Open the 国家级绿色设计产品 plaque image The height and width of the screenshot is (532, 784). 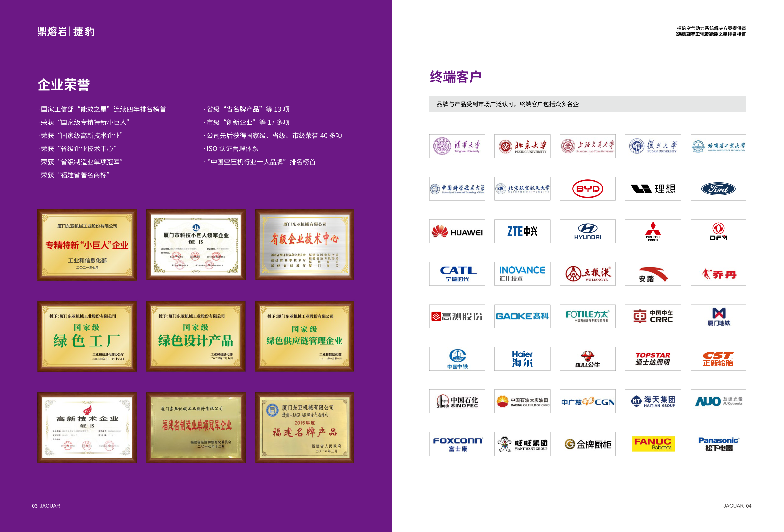coord(196,336)
